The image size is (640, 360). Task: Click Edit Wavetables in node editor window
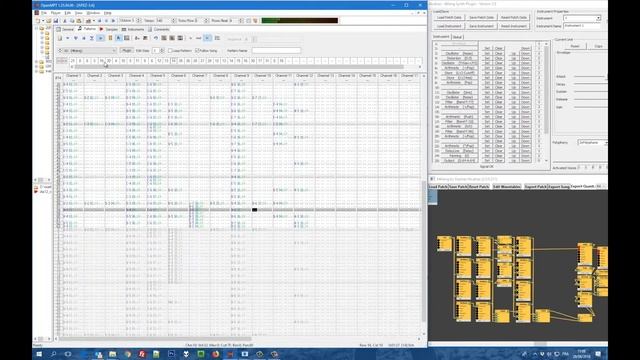click(x=507, y=187)
